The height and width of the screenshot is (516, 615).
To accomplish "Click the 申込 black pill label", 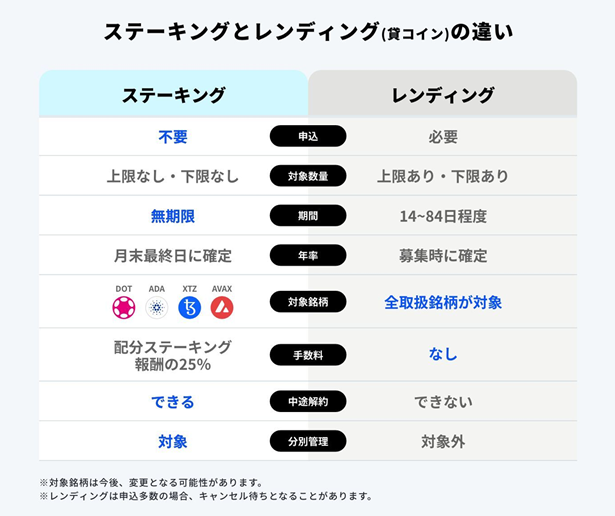I will click(x=308, y=136).
